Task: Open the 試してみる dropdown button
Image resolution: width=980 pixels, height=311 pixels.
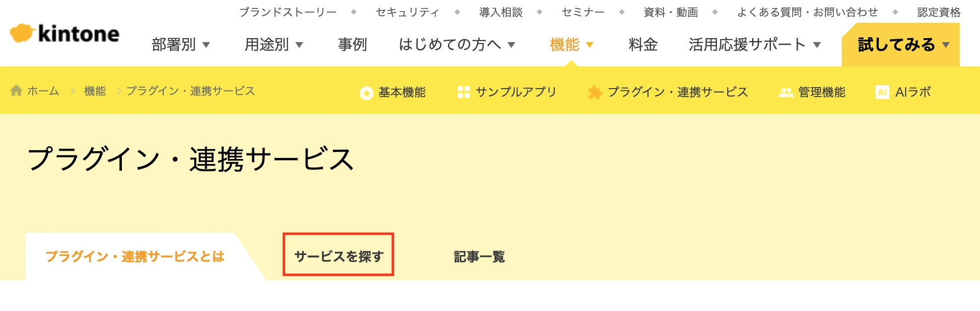Action: (x=901, y=45)
